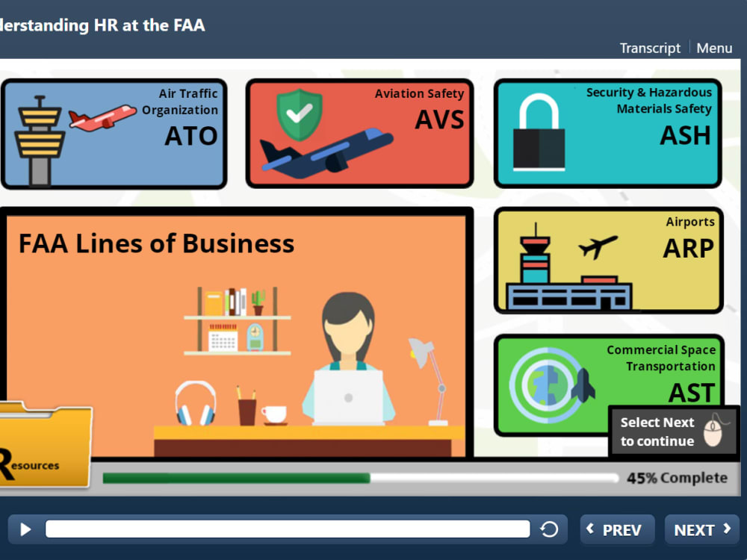The image size is (747, 560).
Task: Click the slide seekbar
Action: pyautogui.click(x=288, y=529)
